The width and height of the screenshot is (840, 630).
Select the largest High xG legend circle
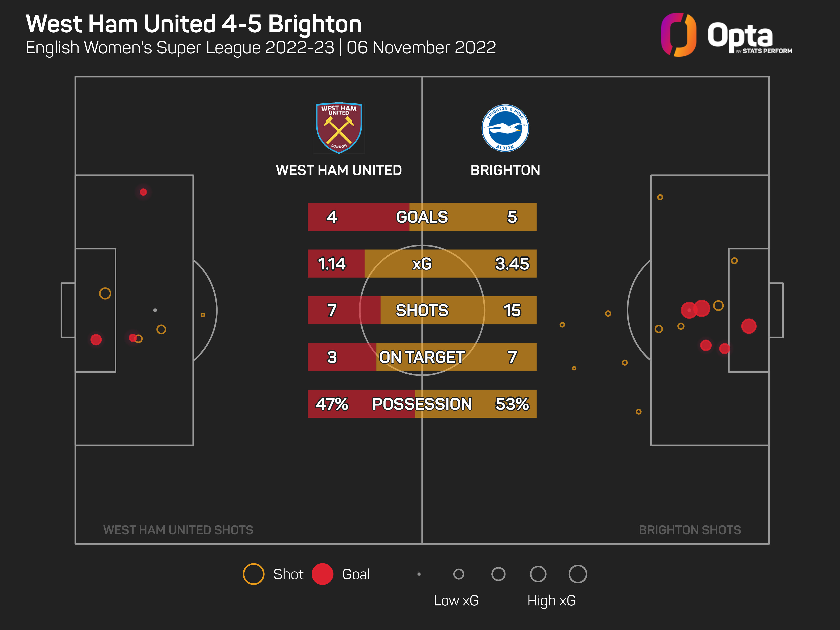tap(577, 574)
